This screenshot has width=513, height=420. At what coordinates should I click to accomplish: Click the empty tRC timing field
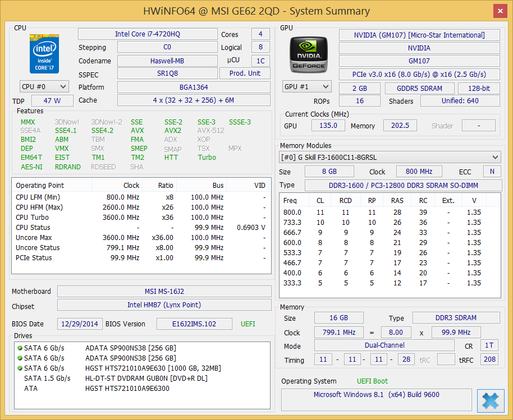pos(446,359)
